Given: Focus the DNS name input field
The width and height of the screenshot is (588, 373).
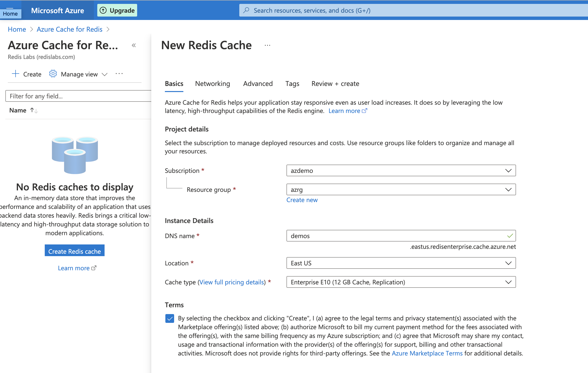Looking at the screenshot, I should tap(401, 236).
